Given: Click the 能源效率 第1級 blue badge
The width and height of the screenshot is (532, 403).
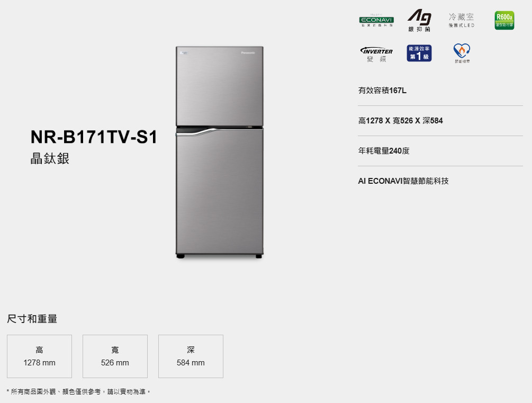Looking at the screenshot, I should [419, 53].
